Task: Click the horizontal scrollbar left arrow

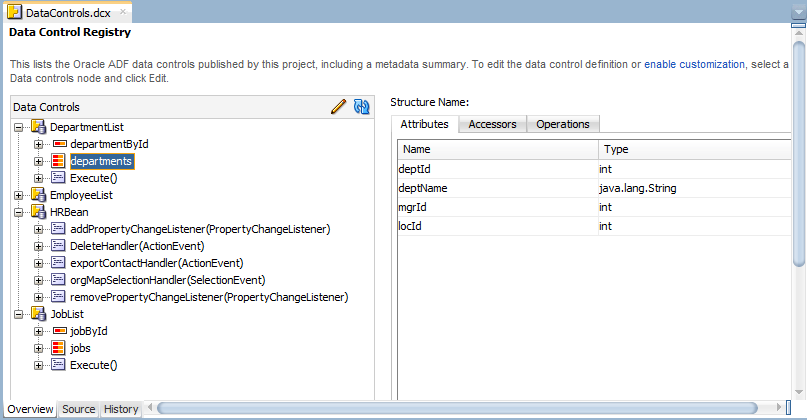Action: [x=150, y=408]
